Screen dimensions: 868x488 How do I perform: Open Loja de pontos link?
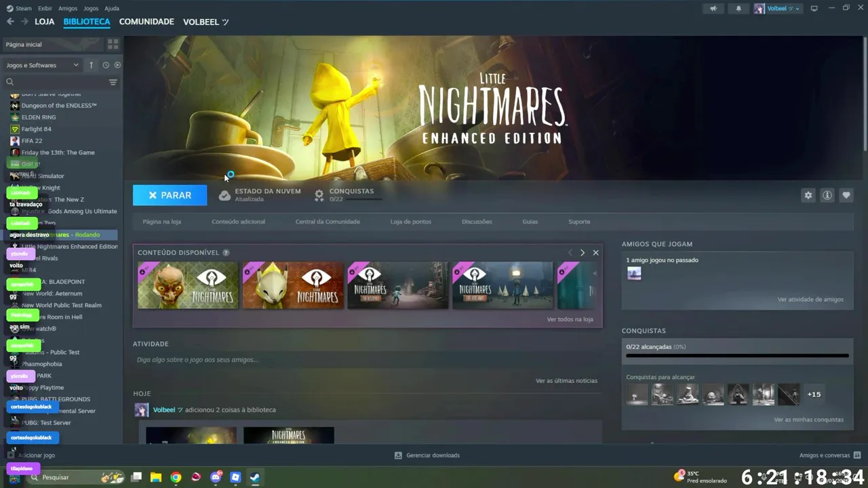(410, 222)
